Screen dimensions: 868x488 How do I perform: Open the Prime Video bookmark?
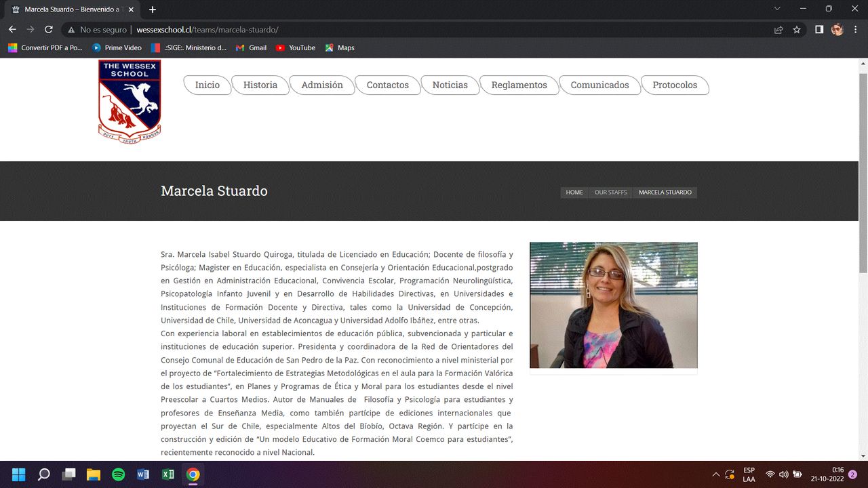tap(117, 47)
